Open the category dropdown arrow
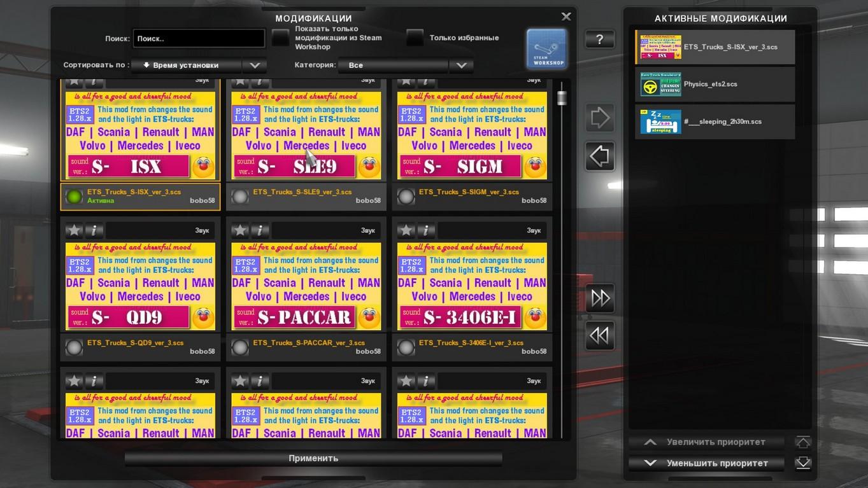This screenshot has height=488, width=868. click(x=461, y=65)
